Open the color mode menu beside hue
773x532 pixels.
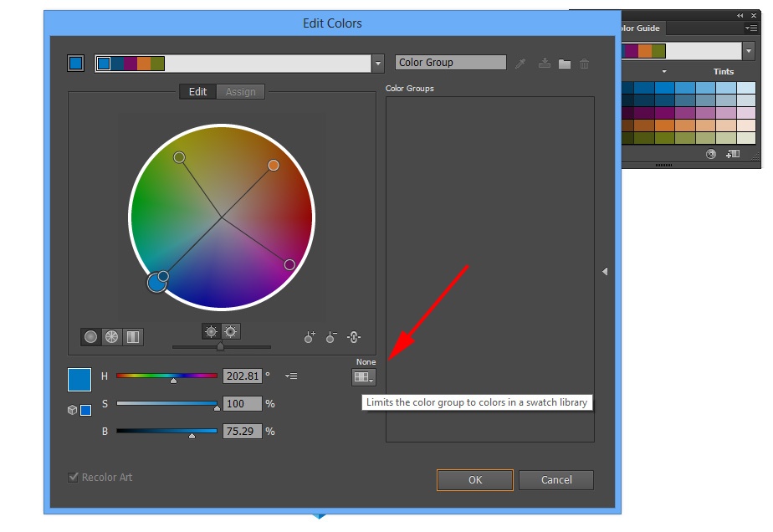(x=291, y=376)
